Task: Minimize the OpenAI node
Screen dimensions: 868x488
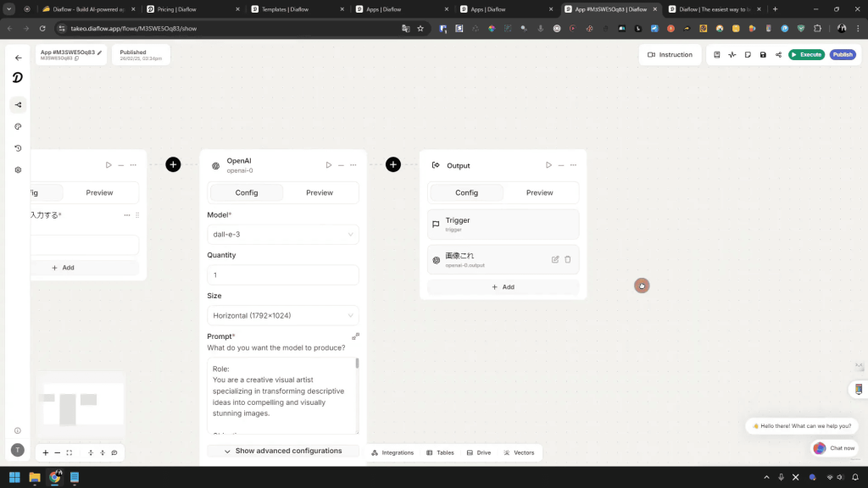Action: tap(341, 165)
